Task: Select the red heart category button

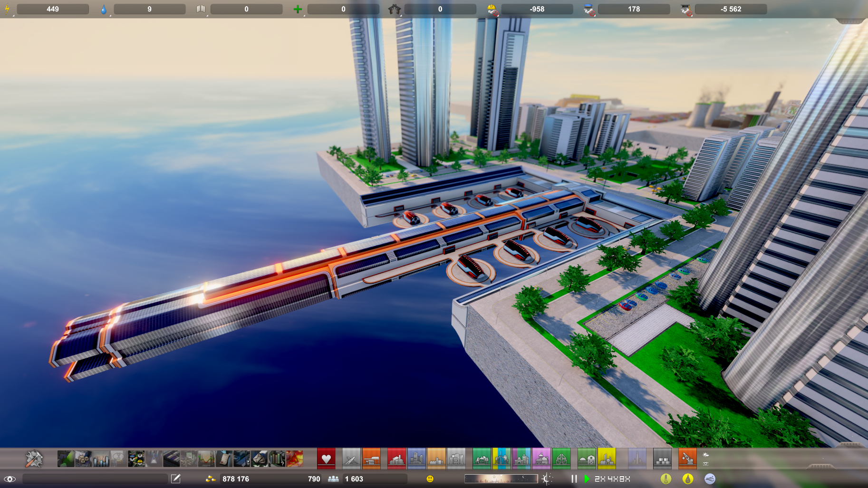Action: 326,459
